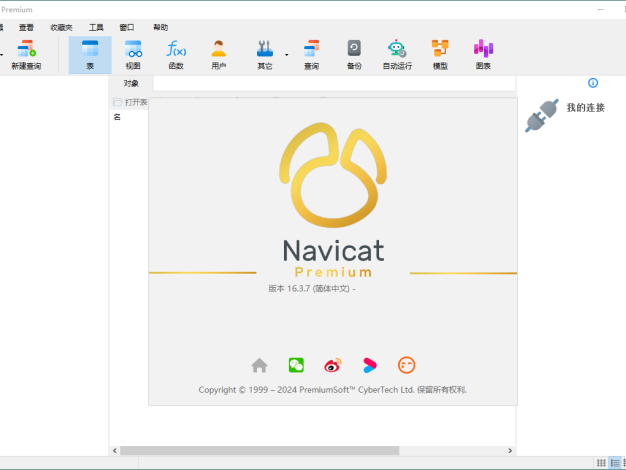This screenshot has height=470, width=626.
Task: Open the Automation (自动运行) toolbar icon
Action: (397, 55)
